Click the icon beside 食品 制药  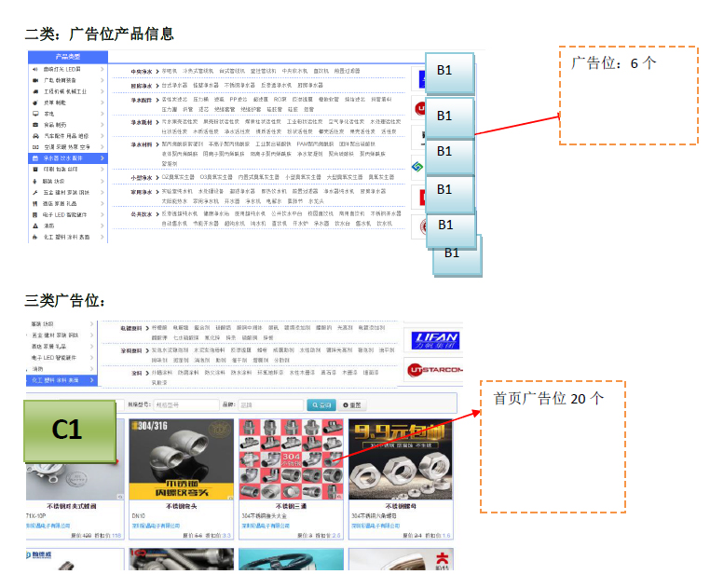34,125
